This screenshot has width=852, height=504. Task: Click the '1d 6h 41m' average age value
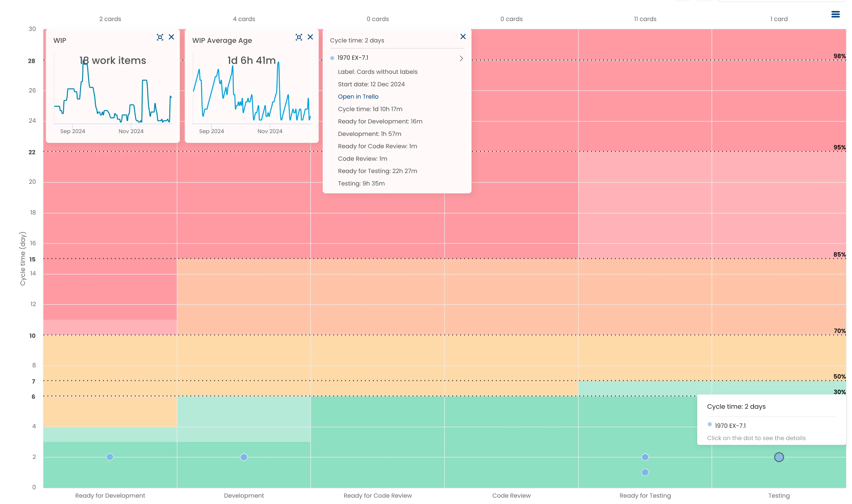pos(252,61)
